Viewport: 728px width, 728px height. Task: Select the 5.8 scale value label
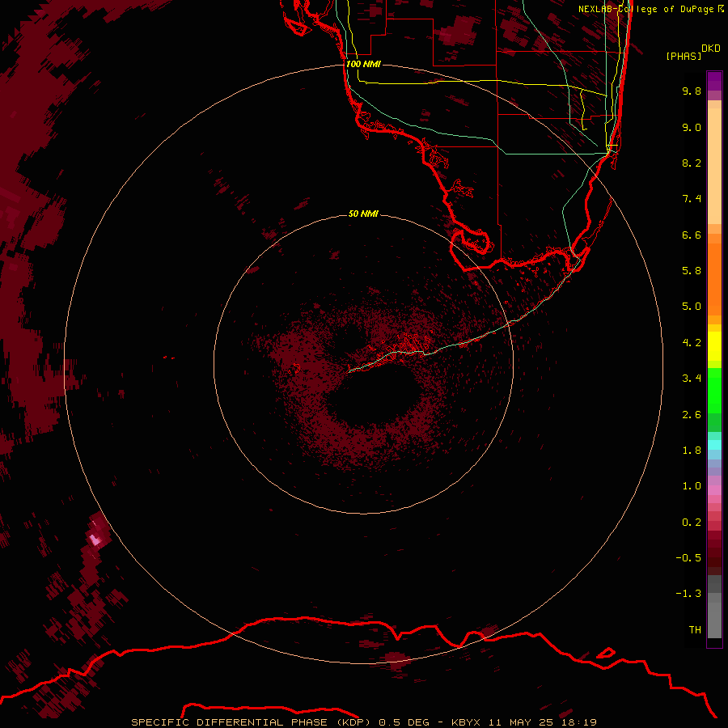[692, 271]
